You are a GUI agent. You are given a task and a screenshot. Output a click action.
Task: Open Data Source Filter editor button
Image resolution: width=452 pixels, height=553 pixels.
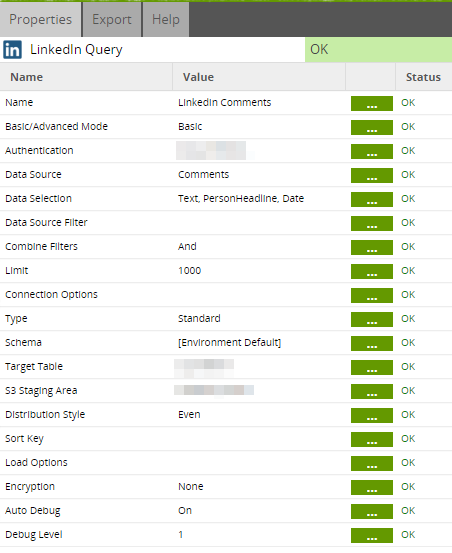tap(372, 223)
